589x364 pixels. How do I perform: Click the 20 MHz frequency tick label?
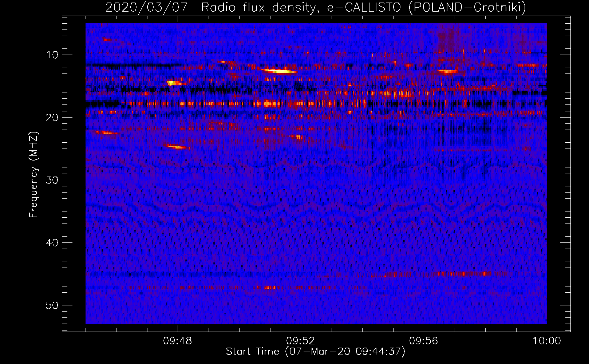pos(52,118)
